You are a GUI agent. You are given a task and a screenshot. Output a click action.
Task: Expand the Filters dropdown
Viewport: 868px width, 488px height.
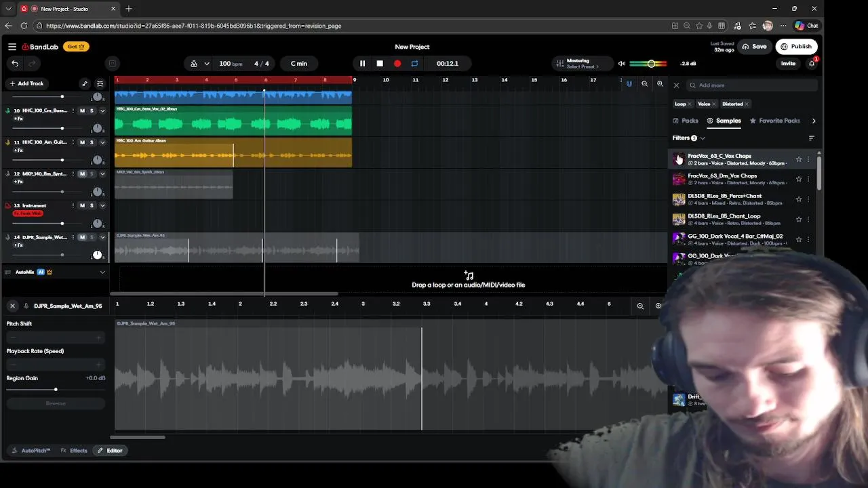(x=689, y=138)
